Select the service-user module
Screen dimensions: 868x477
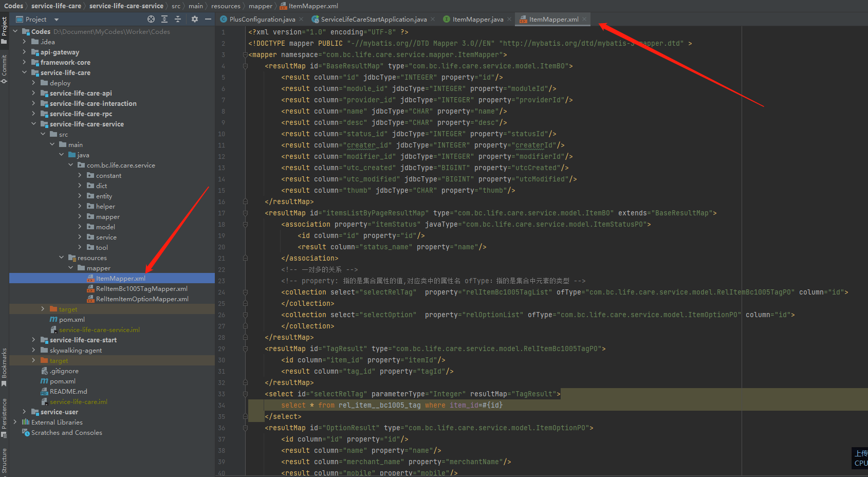(x=59, y=412)
